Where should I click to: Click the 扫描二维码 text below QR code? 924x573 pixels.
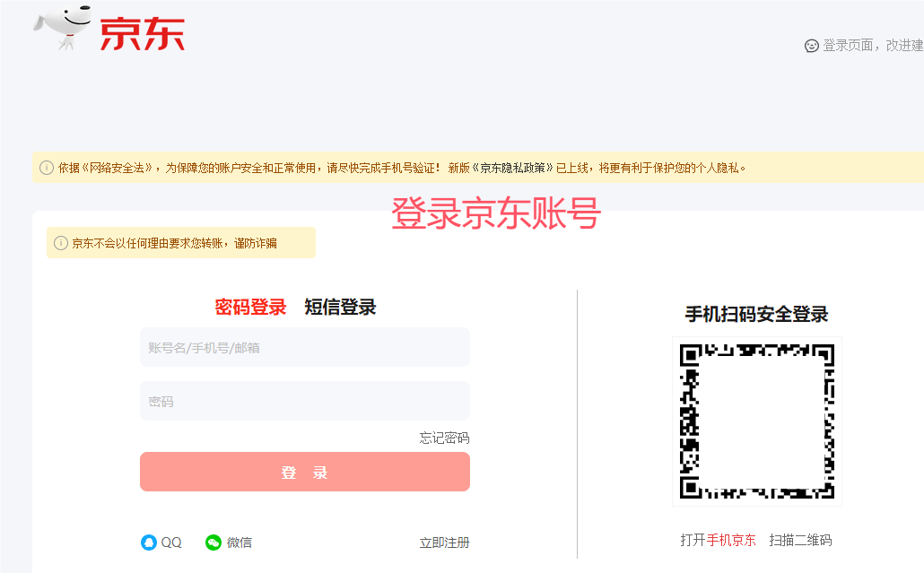(800, 540)
